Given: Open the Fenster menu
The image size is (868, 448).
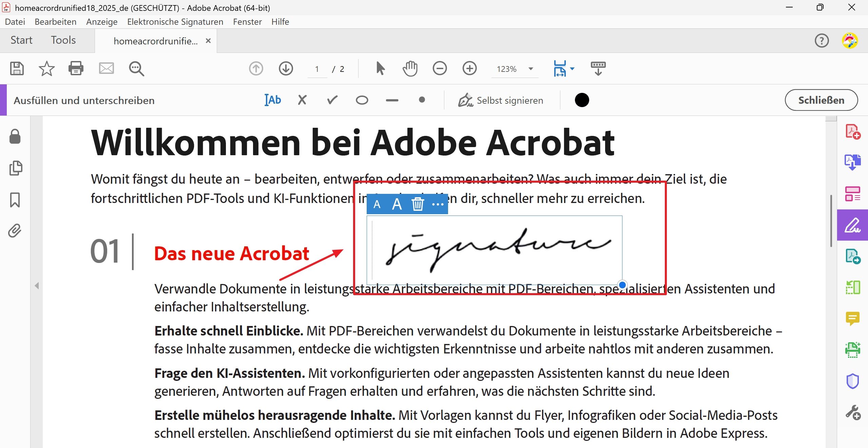Looking at the screenshot, I should point(247,22).
